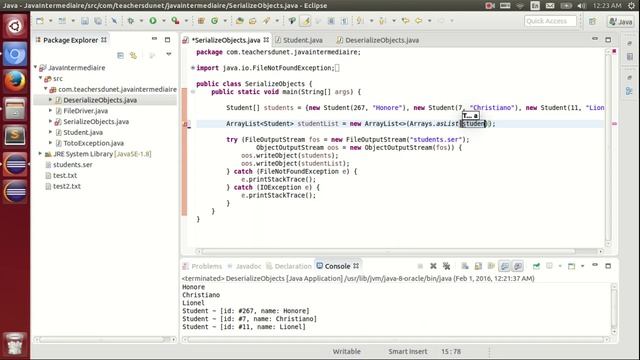Go to Previous Annotation icon
This screenshot has height=360, width=640.
[382, 21]
